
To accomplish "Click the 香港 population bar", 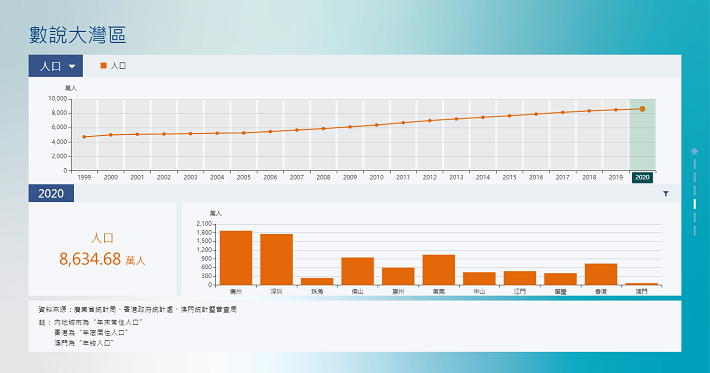I will (601, 274).
